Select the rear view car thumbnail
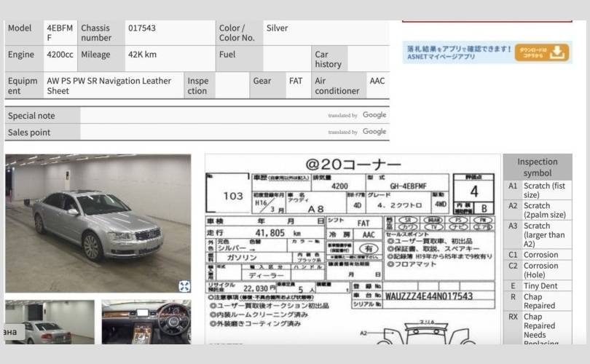Viewport: 590px width, 364px height. click(50, 322)
